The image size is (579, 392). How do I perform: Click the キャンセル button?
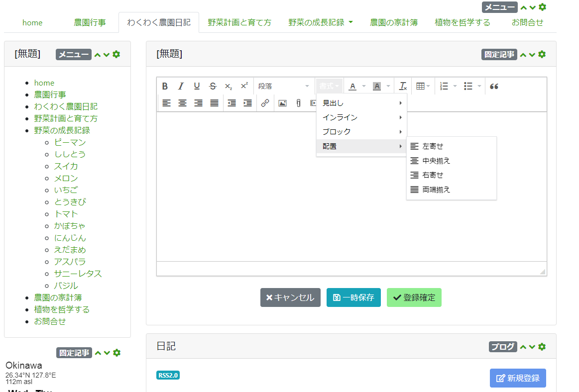pos(290,297)
